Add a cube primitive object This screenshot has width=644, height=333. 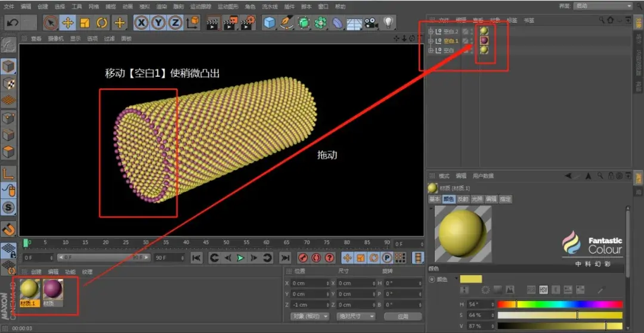click(270, 23)
